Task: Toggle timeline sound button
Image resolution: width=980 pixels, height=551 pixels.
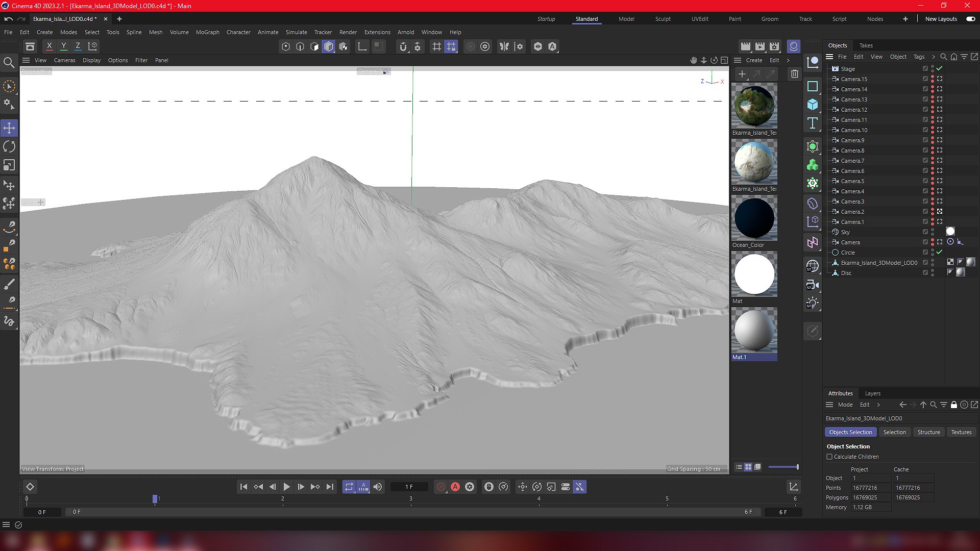Action: point(378,487)
